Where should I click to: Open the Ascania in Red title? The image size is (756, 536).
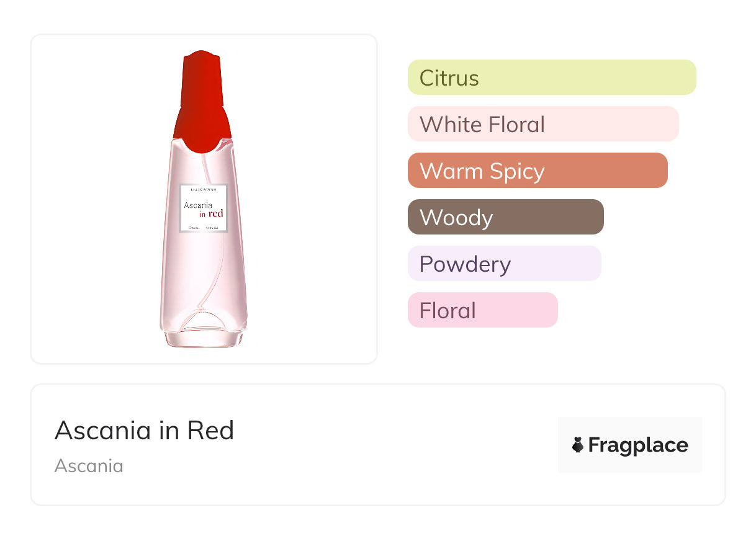144,430
